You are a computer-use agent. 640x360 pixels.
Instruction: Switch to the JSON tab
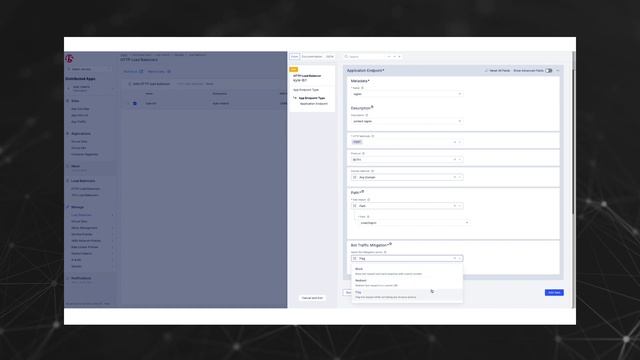pyautogui.click(x=330, y=56)
